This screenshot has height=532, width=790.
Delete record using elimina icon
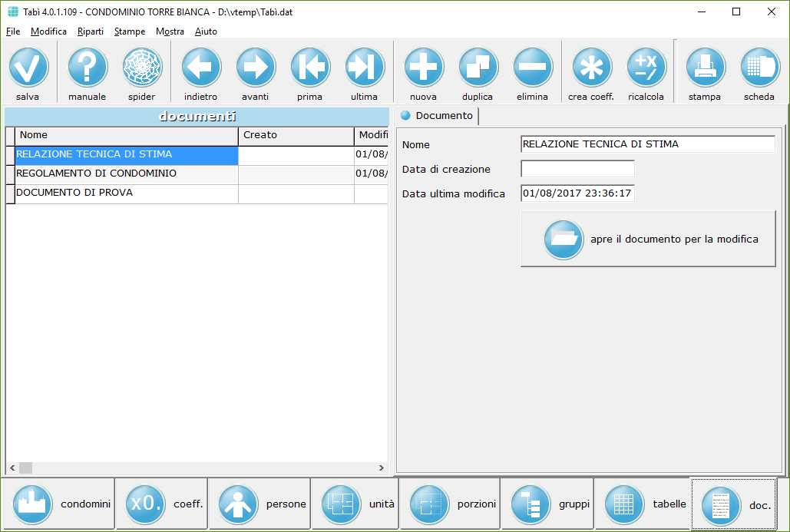point(533,68)
